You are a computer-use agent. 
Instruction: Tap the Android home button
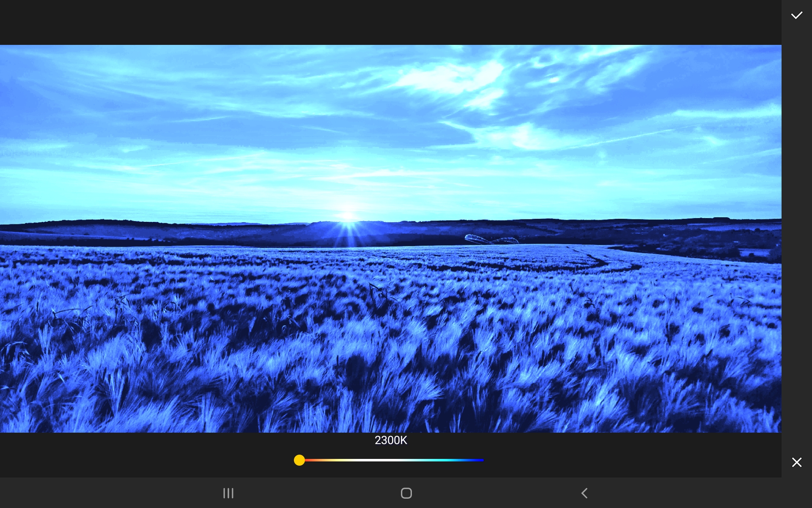(x=406, y=493)
